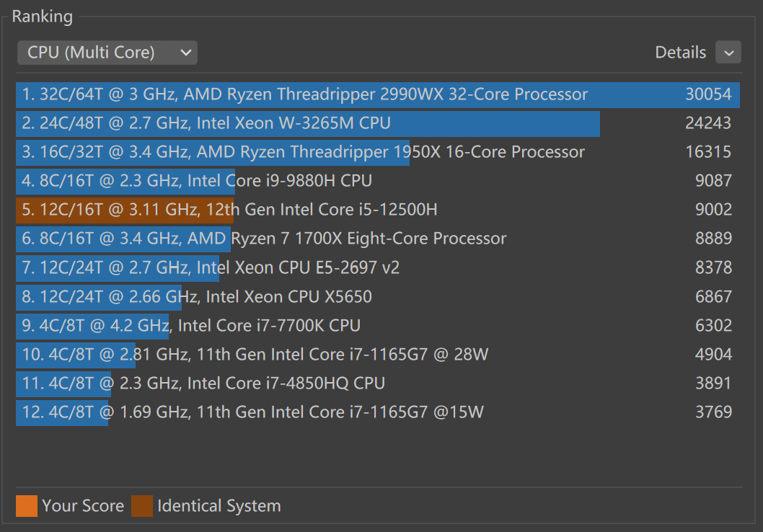Click the score value 4904

[713, 355]
